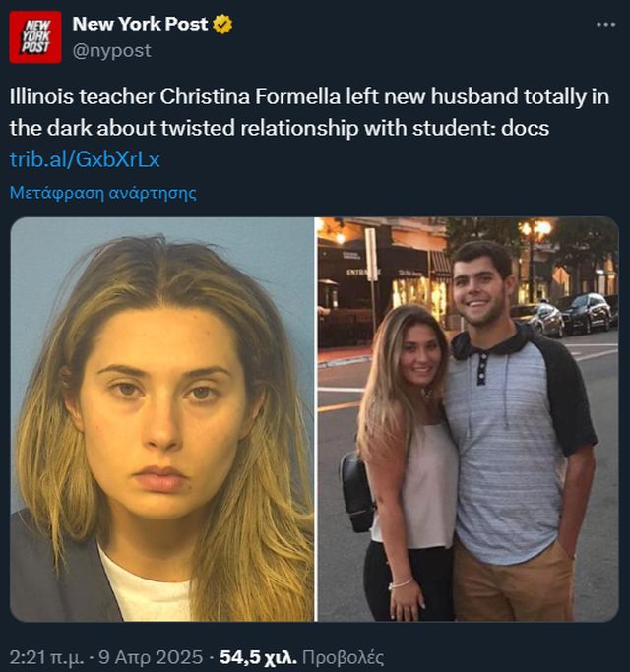Click the 54,5 χιλ. view count
The height and width of the screenshot is (672, 630).
(x=256, y=657)
